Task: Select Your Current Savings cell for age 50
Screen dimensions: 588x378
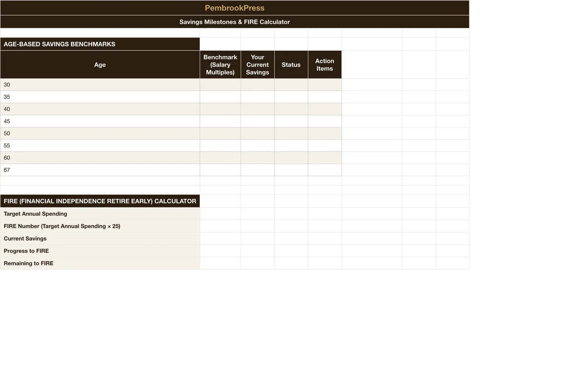Action: tap(257, 133)
